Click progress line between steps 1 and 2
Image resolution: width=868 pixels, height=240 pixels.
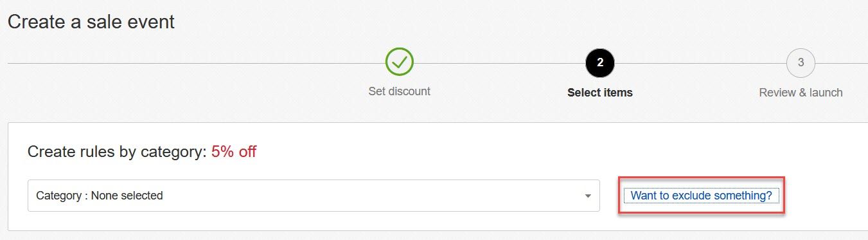(x=499, y=63)
